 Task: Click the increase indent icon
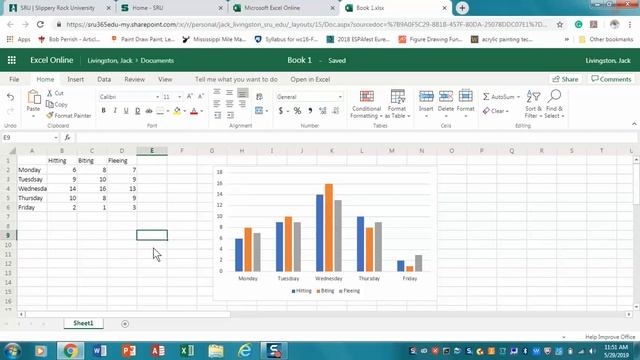230,116
